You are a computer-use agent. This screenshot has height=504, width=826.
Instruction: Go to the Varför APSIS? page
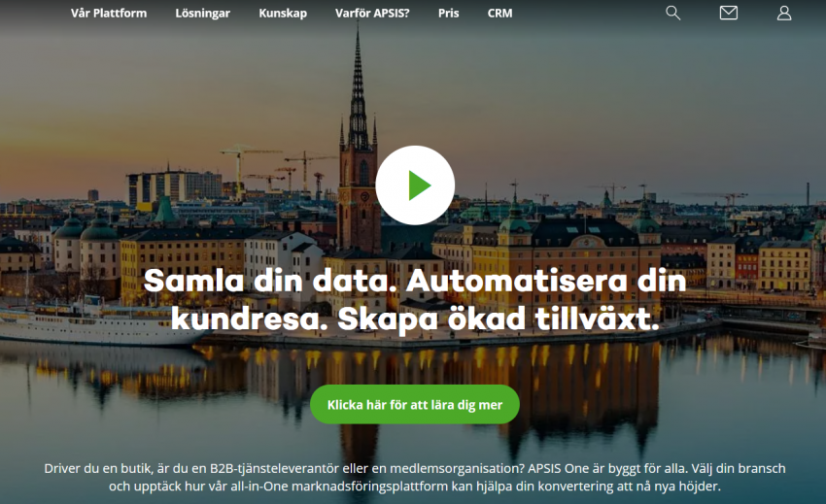(x=372, y=14)
